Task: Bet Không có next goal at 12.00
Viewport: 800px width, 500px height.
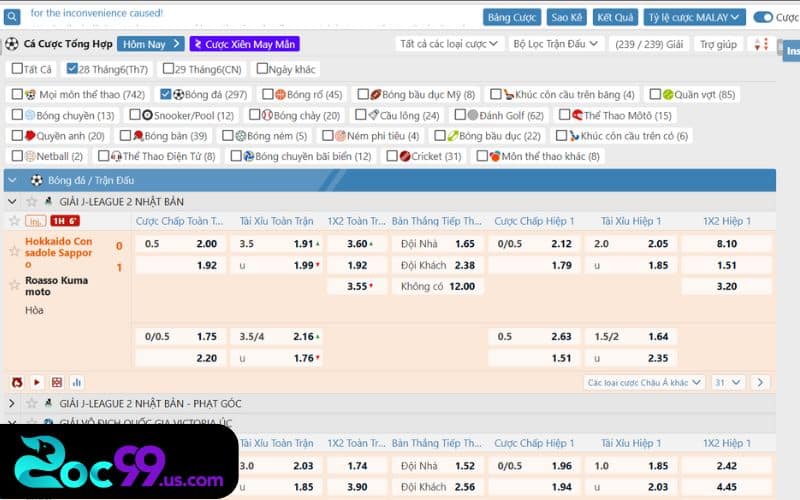Action: coord(438,286)
